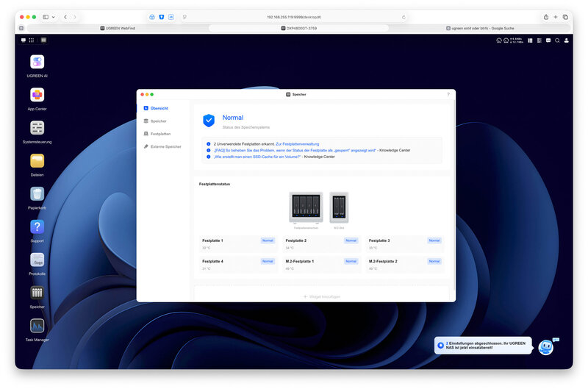Click the Bitwarden shield extension icon
The width and height of the screenshot is (588, 389).
click(162, 17)
